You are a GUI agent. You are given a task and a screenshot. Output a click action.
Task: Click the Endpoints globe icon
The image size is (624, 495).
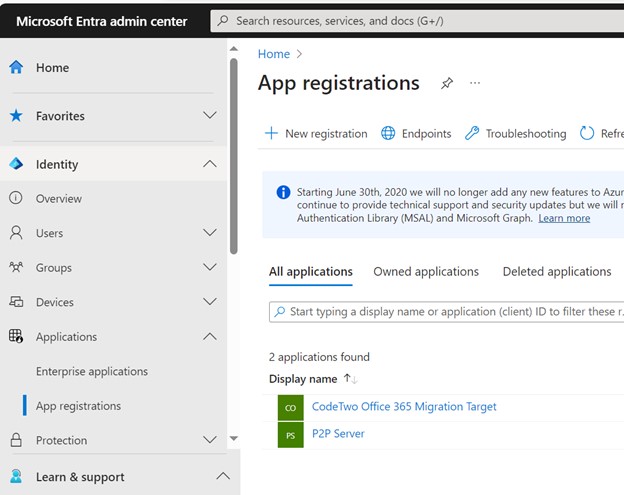click(388, 133)
